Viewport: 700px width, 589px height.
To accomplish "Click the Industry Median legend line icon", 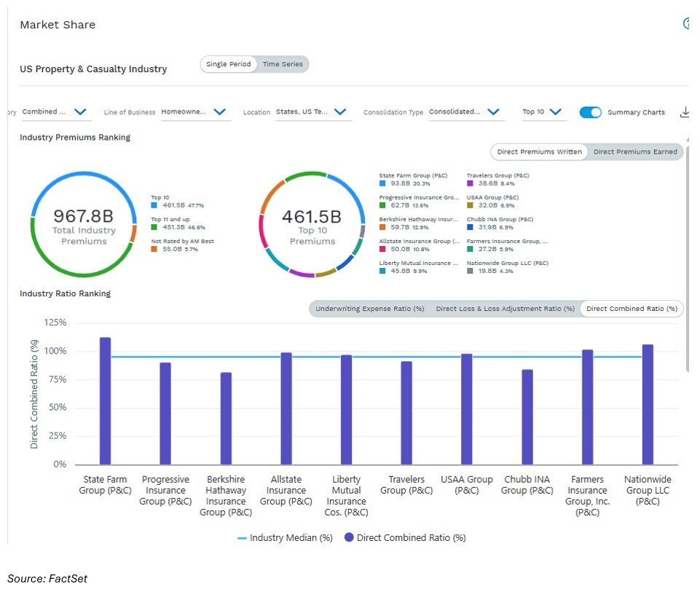I will tap(243, 538).
